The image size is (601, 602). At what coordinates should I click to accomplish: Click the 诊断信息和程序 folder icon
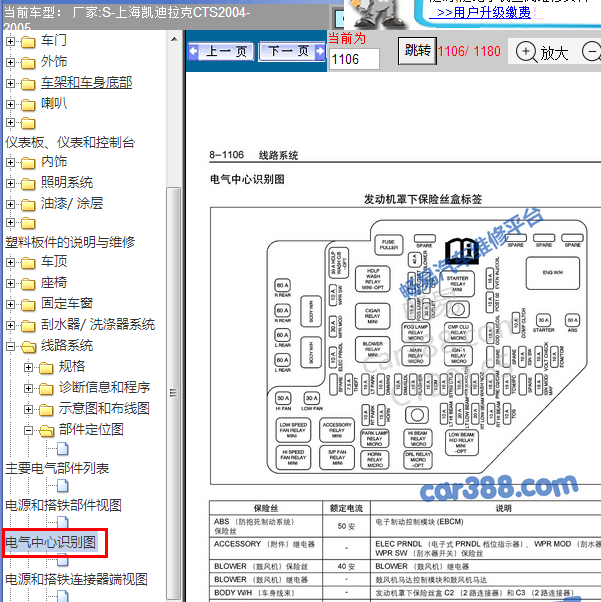click(x=46, y=389)
